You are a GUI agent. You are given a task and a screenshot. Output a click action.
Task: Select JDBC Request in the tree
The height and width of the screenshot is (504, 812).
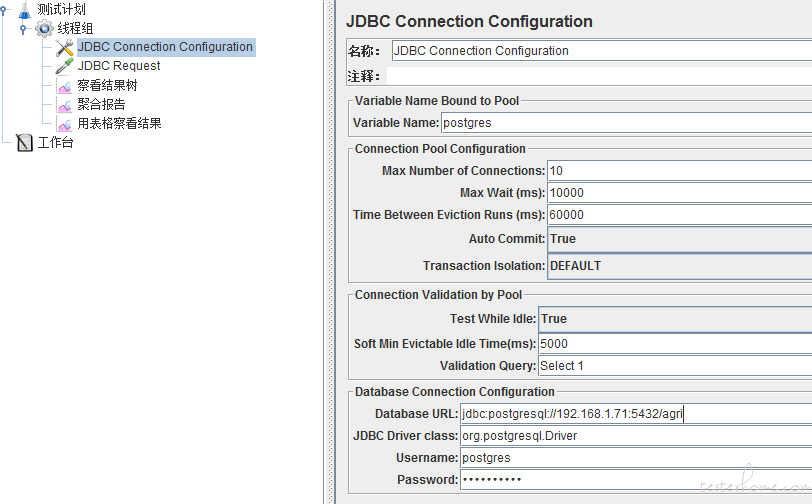(119, 66)
